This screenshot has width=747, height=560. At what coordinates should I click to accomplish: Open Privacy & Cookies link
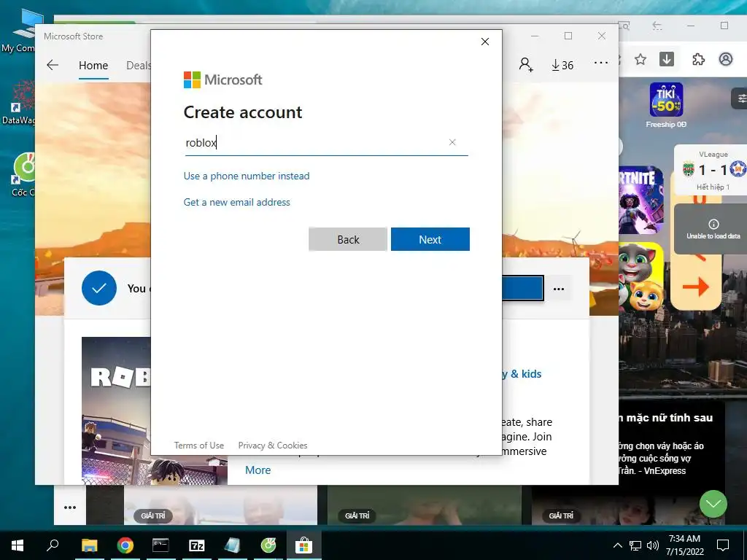coord(273,446)
